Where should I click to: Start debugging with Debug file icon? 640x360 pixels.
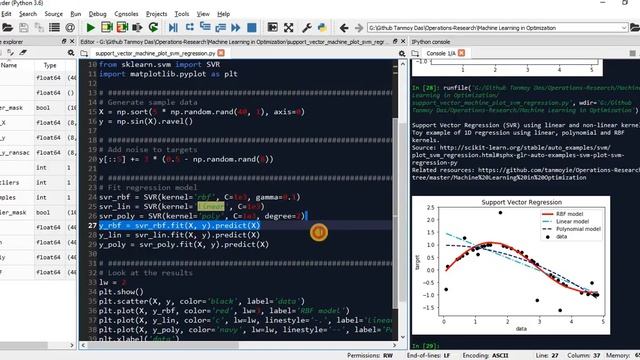click(173, 28)
